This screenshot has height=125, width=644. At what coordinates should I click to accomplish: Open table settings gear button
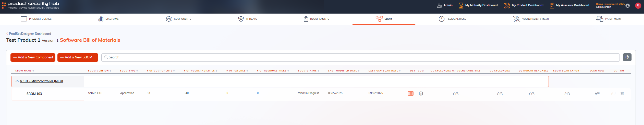tap(627, 57)
